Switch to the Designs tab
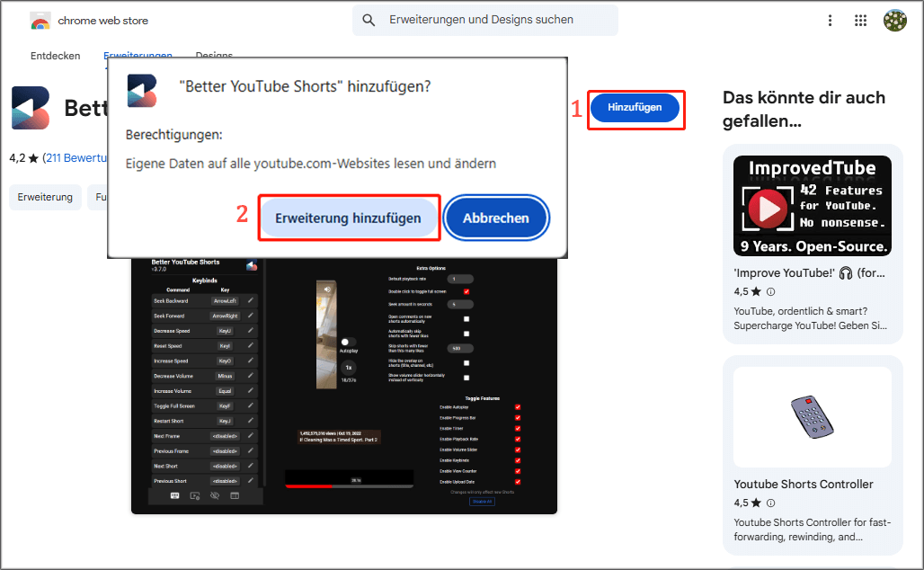 tap(214, 55)
